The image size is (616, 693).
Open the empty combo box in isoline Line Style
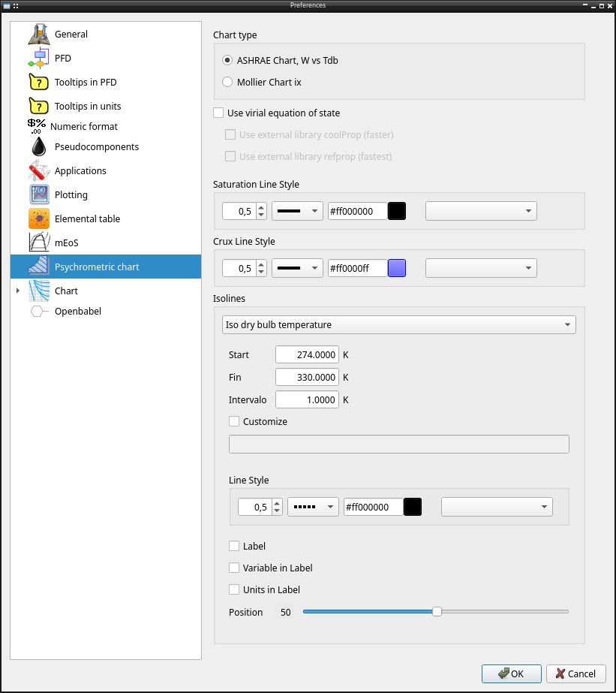[x=497, y=507]
